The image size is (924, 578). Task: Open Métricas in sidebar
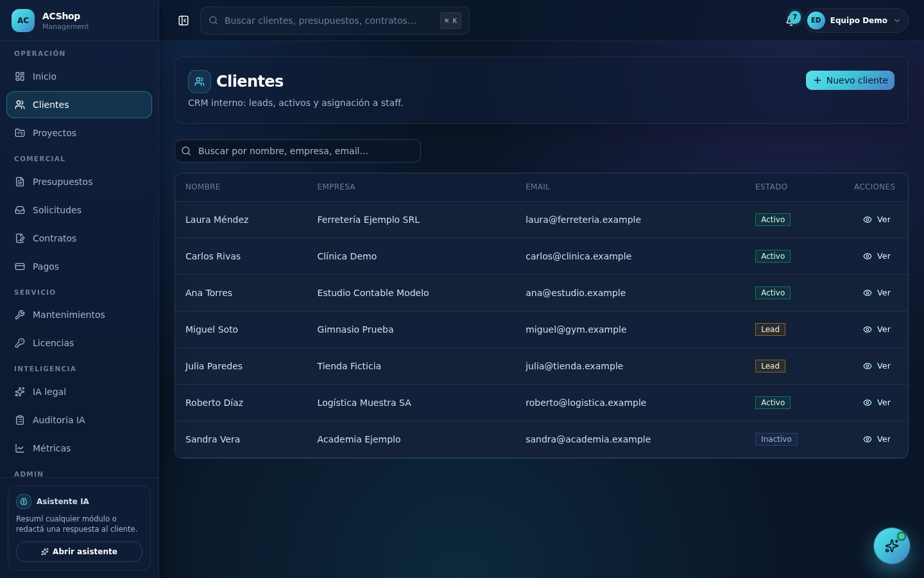(x=79, y=448)
